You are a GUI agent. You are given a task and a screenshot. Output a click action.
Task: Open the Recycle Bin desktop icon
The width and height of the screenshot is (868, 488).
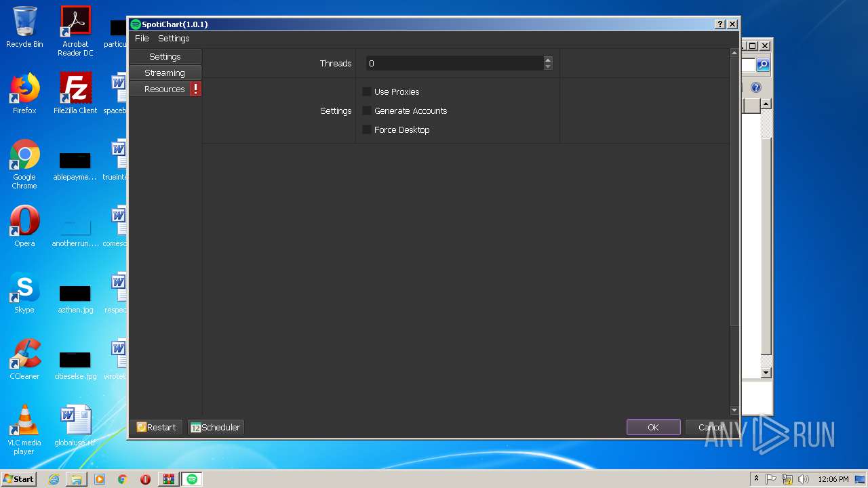[x=24, y=27]
